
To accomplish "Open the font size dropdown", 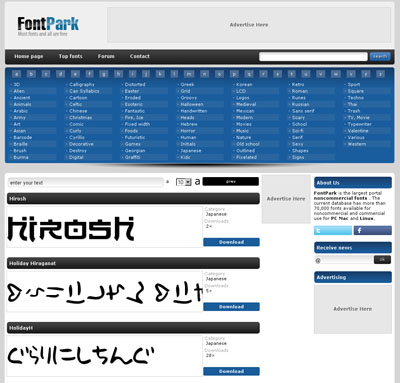I will (x=184, y=182).
